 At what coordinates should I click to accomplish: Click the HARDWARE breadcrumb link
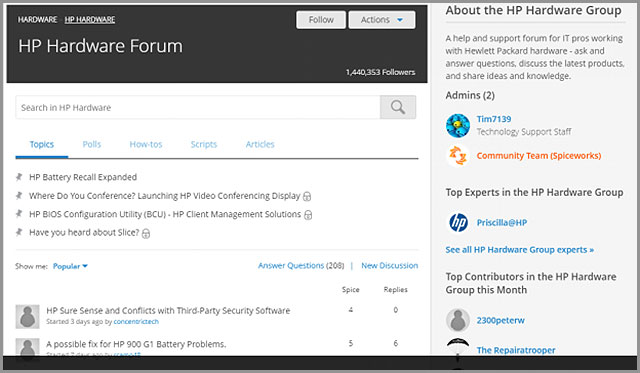pyautogui.click(x=38, y=20)
